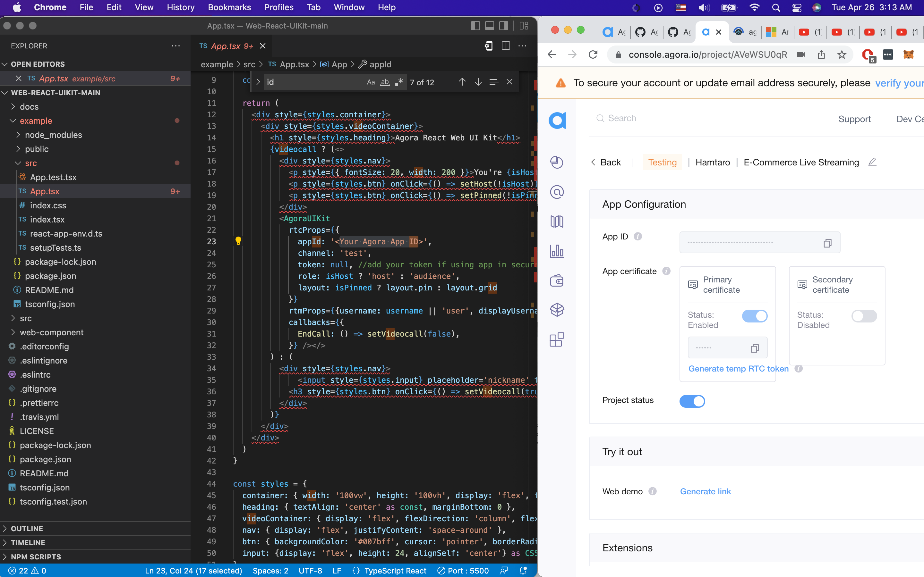Copy the primary certificate key
Viewport: 924px width, 577px height.
click(x=755, y=348)
